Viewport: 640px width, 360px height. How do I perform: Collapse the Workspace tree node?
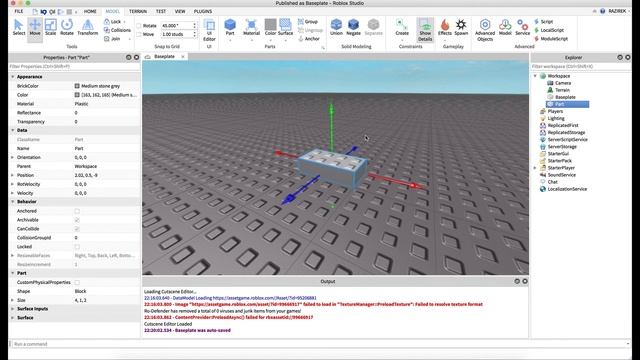tap(535, 76)
